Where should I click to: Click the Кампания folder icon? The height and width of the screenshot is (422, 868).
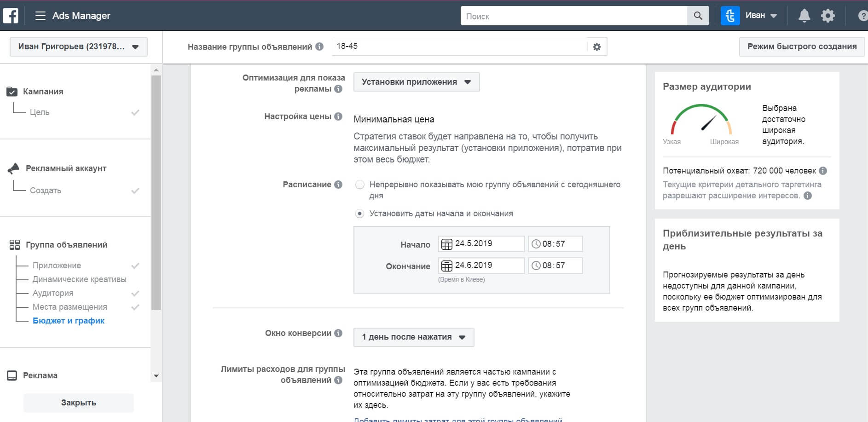[12, 92]
